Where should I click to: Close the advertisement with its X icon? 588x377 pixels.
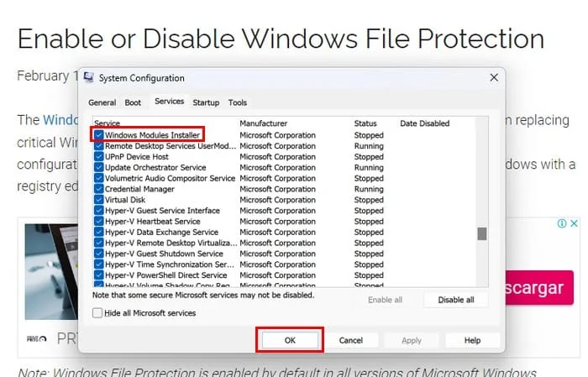[574, 223]
